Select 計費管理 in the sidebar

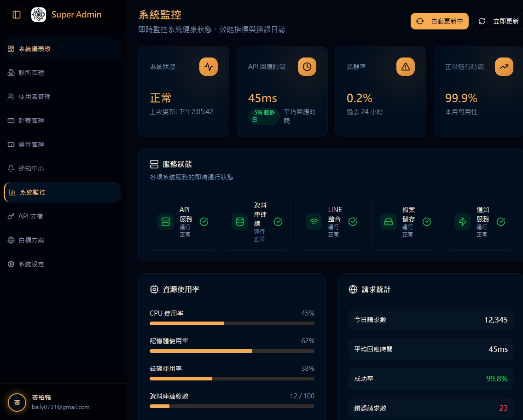31,121
